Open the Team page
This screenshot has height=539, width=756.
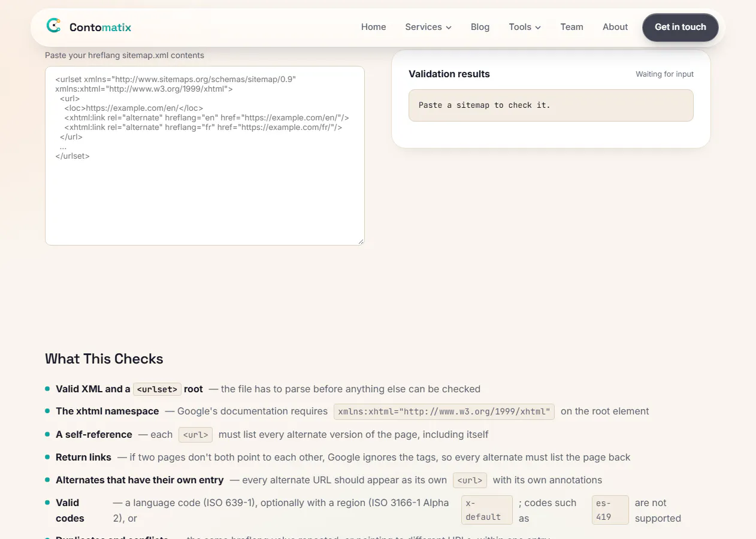coord(571,27)
